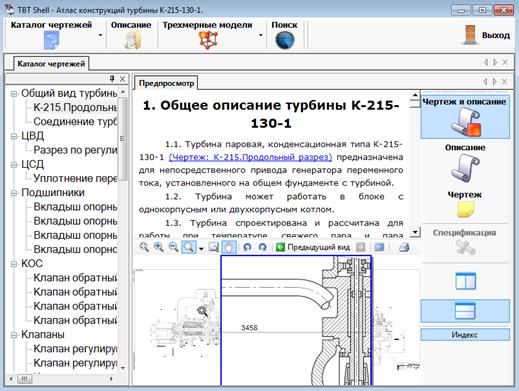Viewport: 519px width, 391px height.
Task: Switch to side-by-side panel layout
Action: click(465, 281)
